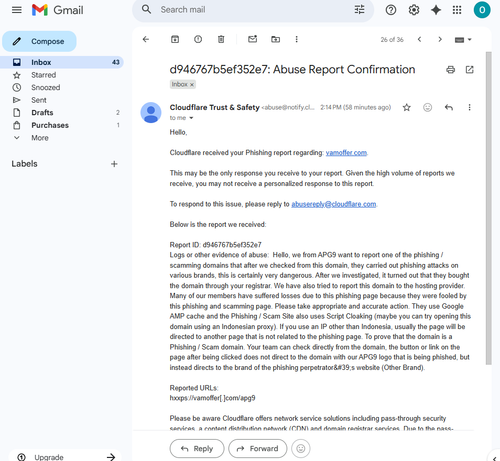The image size is (500, 461).
Task: Click the Labels heading
Action: pyautogui.click(x=24, y=164)
